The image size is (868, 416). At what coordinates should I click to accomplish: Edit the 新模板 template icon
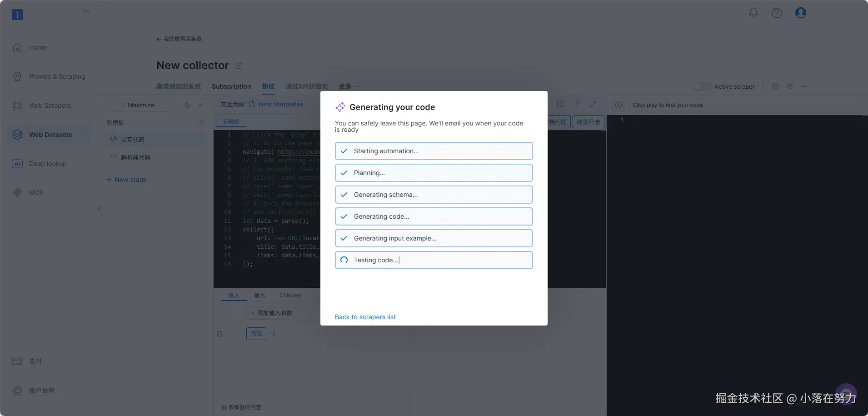pyautogui.click(x=200, y=123)
